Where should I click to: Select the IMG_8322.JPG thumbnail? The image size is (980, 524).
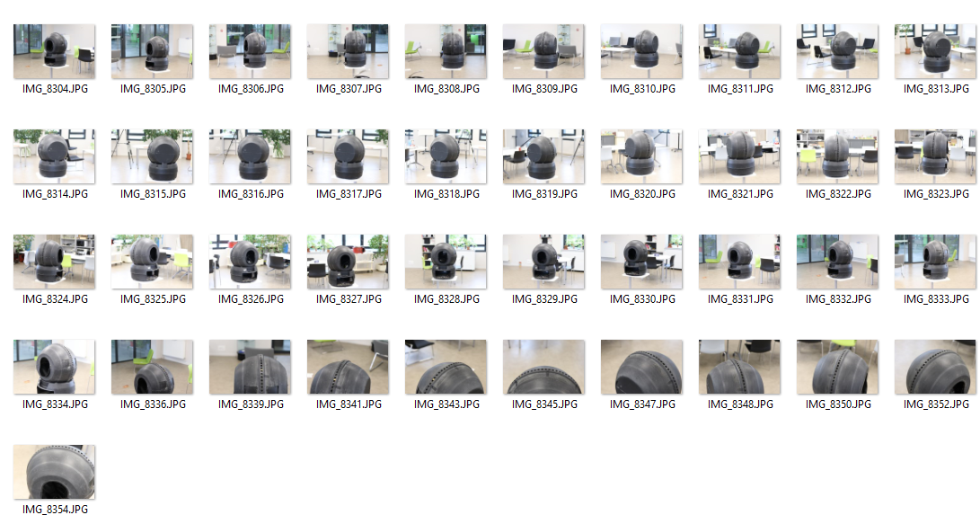[x=837, y=157]
